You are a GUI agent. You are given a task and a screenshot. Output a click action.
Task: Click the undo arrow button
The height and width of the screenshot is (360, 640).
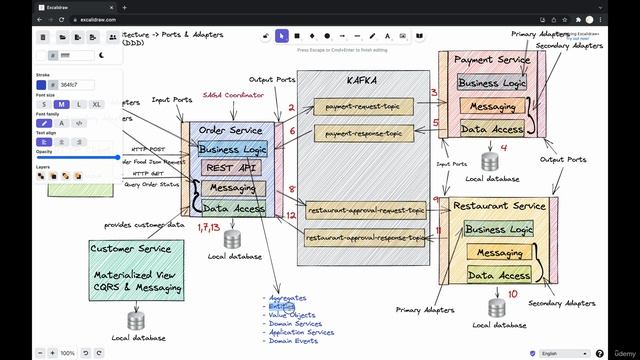85,353
